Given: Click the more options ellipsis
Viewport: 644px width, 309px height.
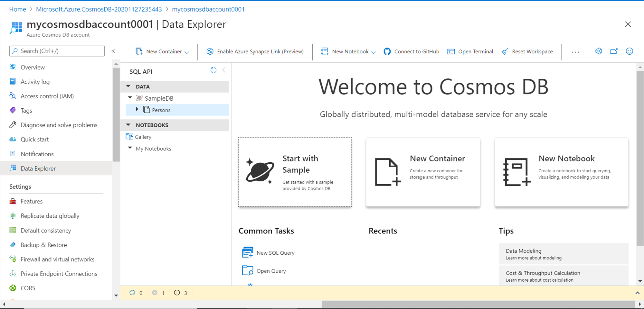Looking at the screenshot, I should 575,52.
